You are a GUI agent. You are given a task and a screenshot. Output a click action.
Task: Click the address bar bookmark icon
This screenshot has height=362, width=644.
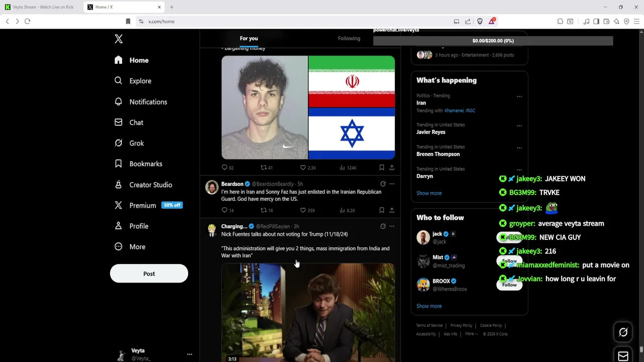coord(128,21)
